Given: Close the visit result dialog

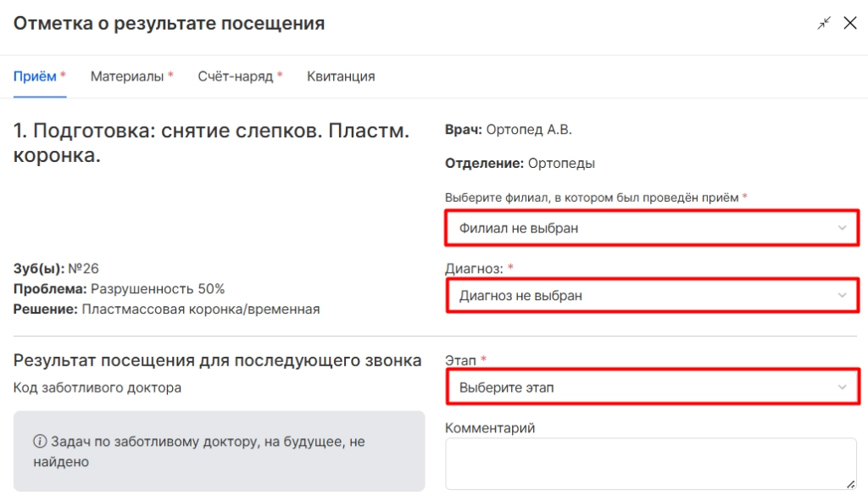Looking at the screenshot, I should [x=850, y=23].
